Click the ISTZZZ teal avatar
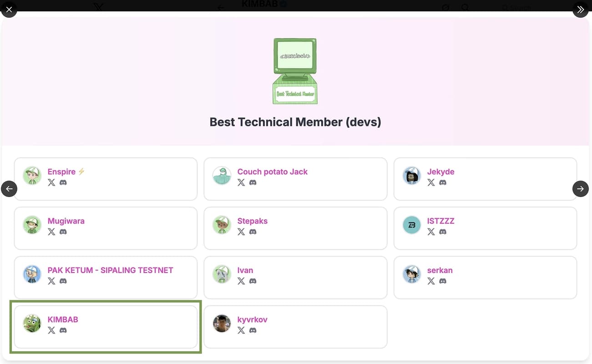This screenshot has height=364, width=592. pos(412,225)
